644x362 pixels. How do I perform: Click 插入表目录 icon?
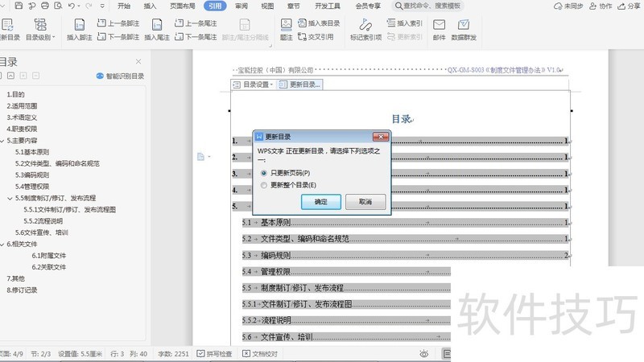(319, 23)
